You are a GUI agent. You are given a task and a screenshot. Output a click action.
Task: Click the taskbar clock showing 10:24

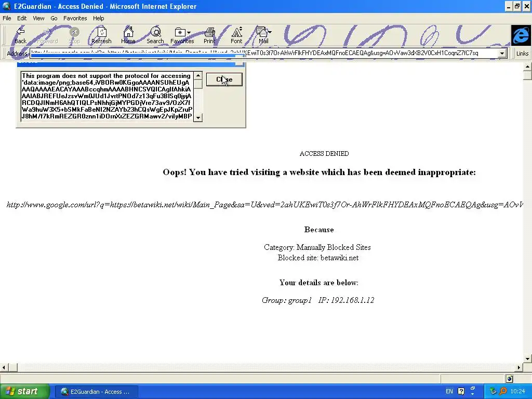[517, 391]
